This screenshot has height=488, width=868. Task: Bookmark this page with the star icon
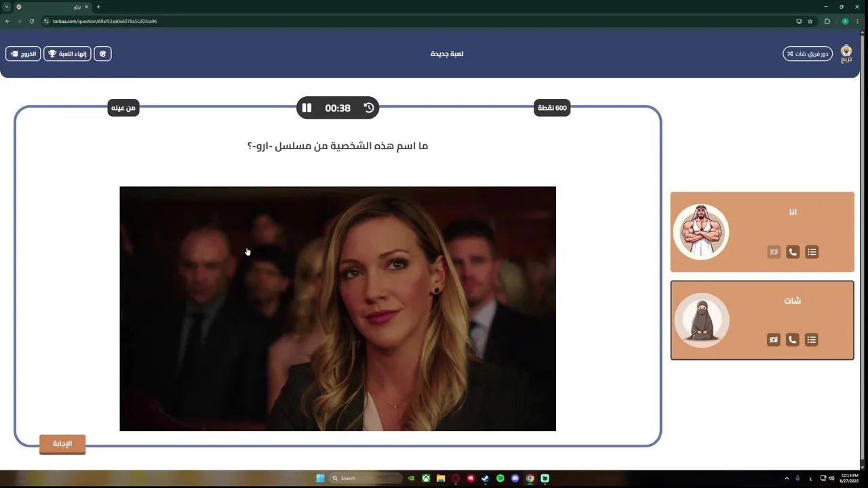tap(810, 21)
